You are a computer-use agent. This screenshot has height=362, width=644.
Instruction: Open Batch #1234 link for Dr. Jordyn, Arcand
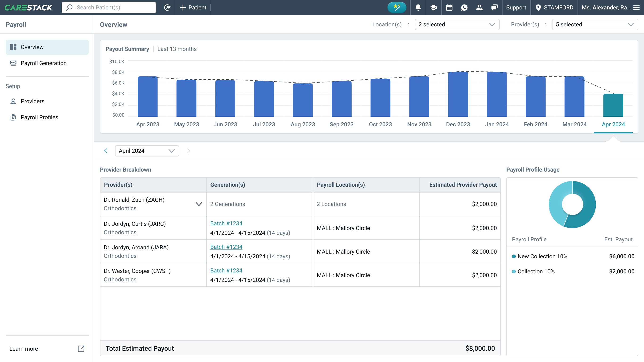tap(226, 247)
